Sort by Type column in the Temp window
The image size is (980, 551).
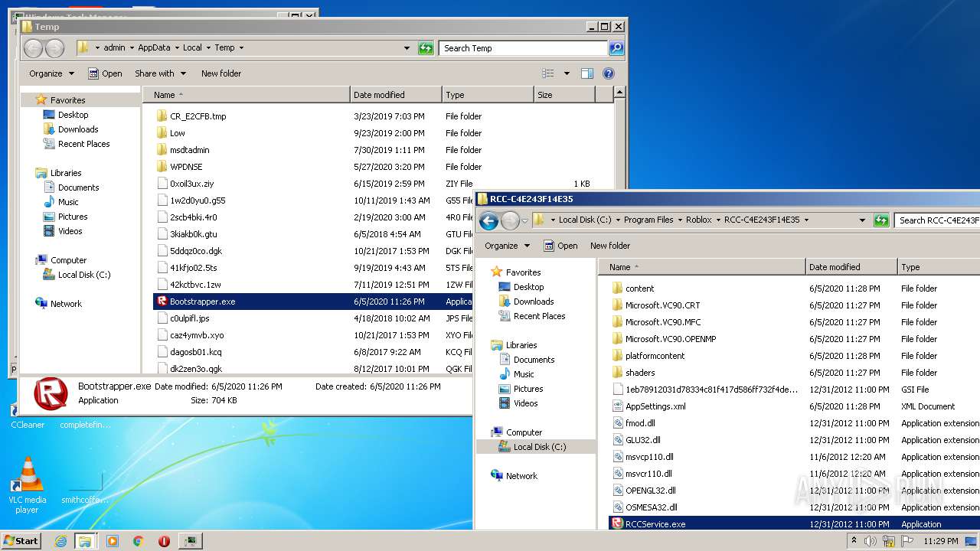(x=488, y=95)
